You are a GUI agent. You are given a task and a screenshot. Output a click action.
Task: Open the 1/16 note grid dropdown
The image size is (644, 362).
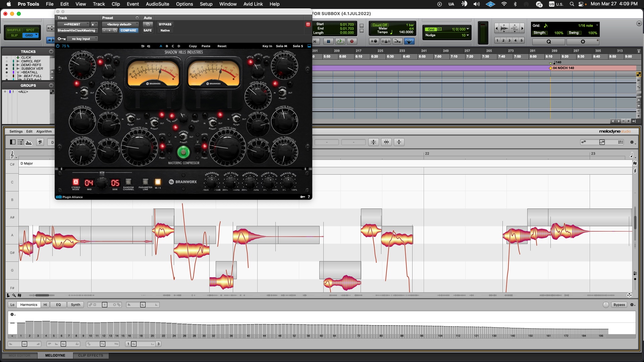click(597, 25)
